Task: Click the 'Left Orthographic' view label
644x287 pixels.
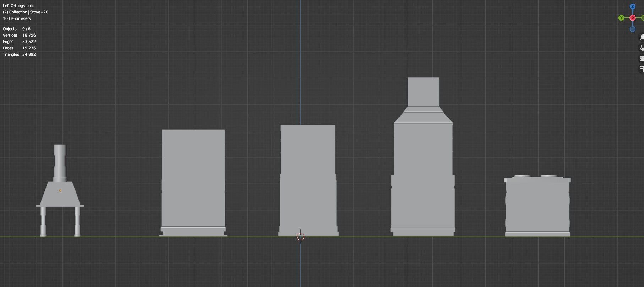Action: tap(18, 6)
